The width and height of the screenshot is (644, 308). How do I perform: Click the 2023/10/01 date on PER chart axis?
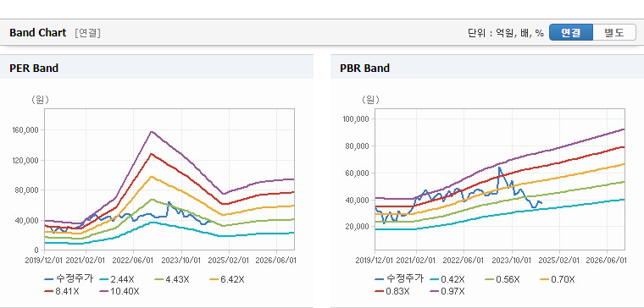coord(181,261)
